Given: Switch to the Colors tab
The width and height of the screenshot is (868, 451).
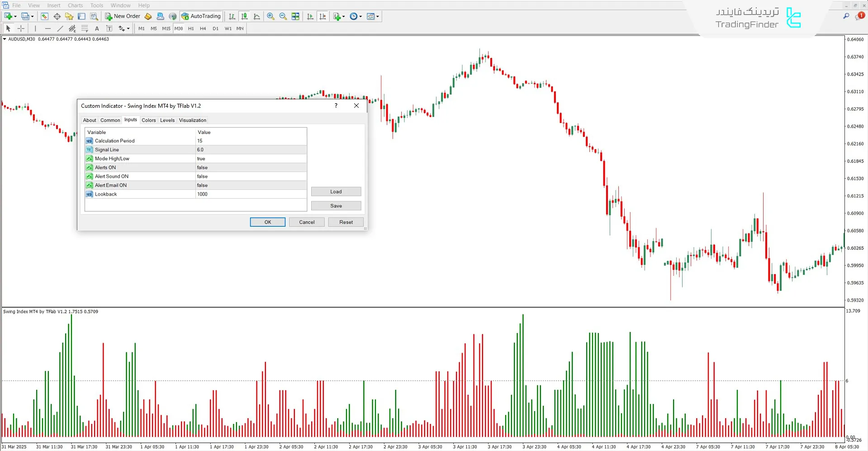Looking at the screenshot, I should (x=148, y=120).
